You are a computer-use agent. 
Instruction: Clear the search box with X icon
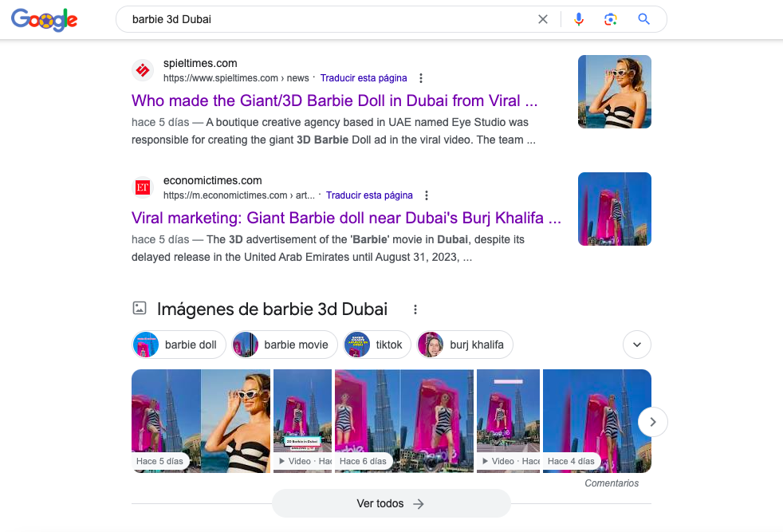(543, 19)
